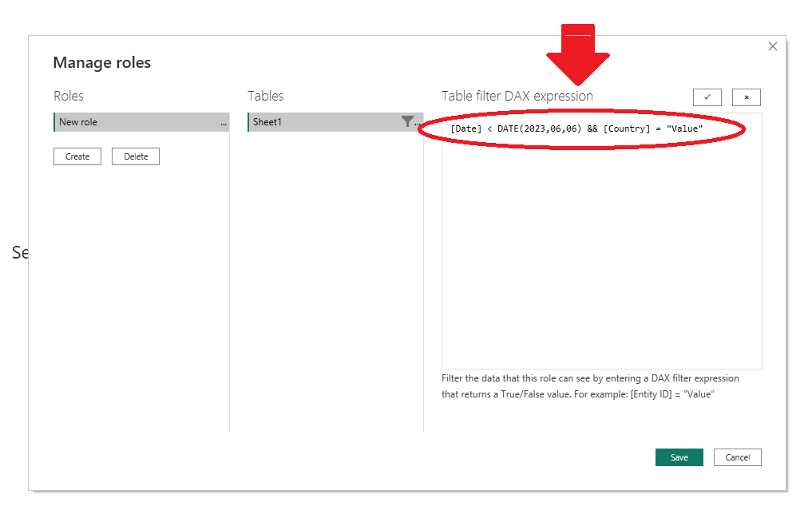Viewport: 812px width, 506px height.
Task: Validate the DAX expression with checkmark icon
Action: tap(707, 97)
